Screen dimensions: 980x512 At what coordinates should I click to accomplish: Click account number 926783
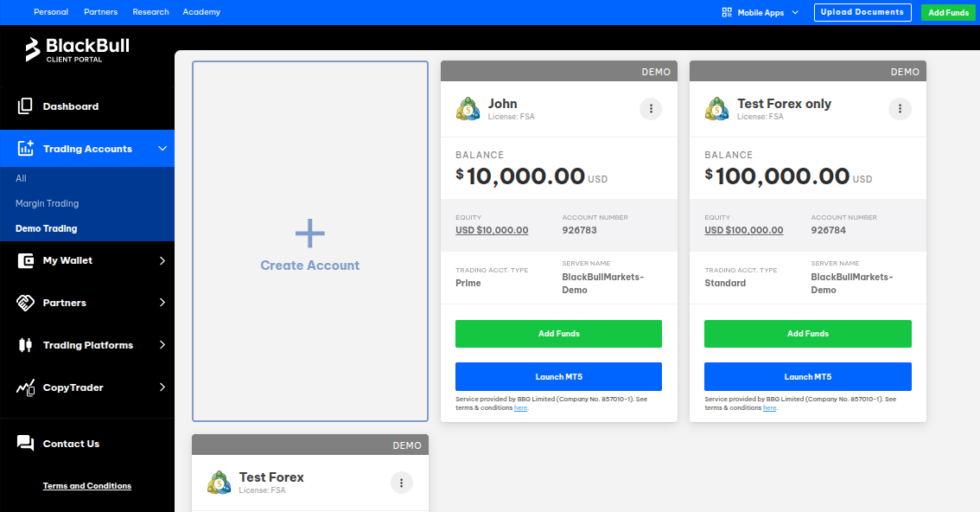coord(579,230)
